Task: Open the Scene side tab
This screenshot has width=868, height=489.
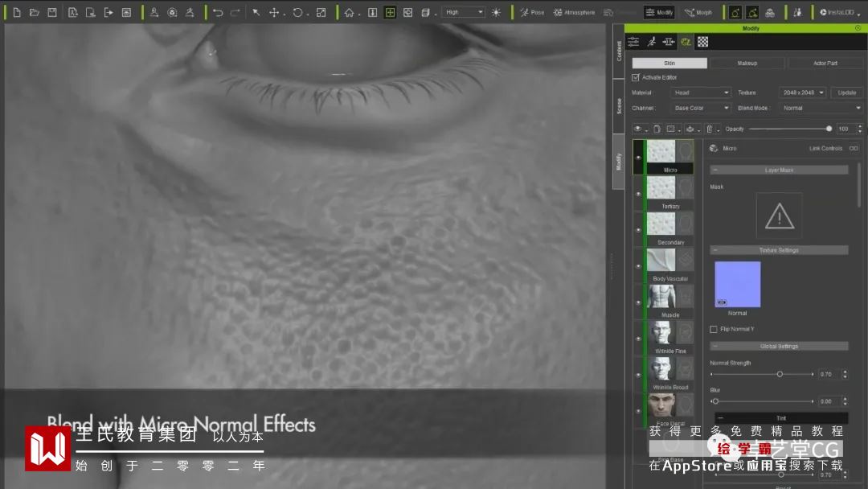Action: [x=619, y=106]
